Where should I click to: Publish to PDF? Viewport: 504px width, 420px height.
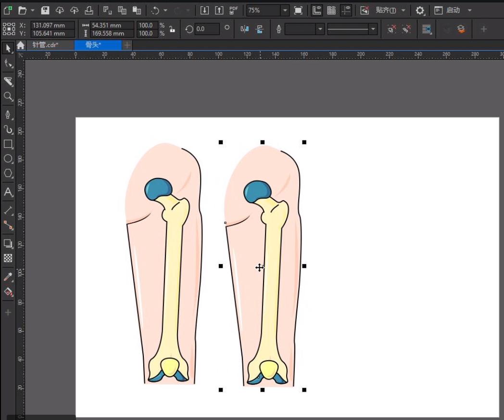[x=234, y=10]
